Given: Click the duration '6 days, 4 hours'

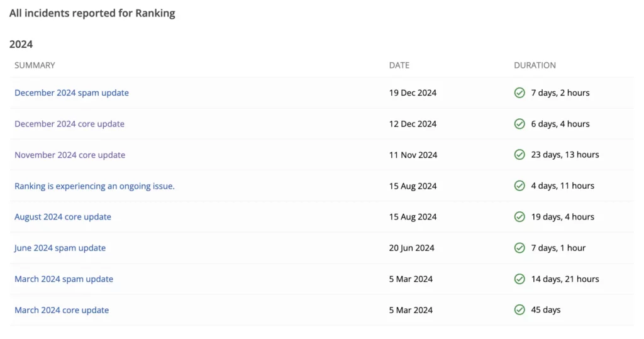Looking at the screenshot, I should (x=560, y=124).
